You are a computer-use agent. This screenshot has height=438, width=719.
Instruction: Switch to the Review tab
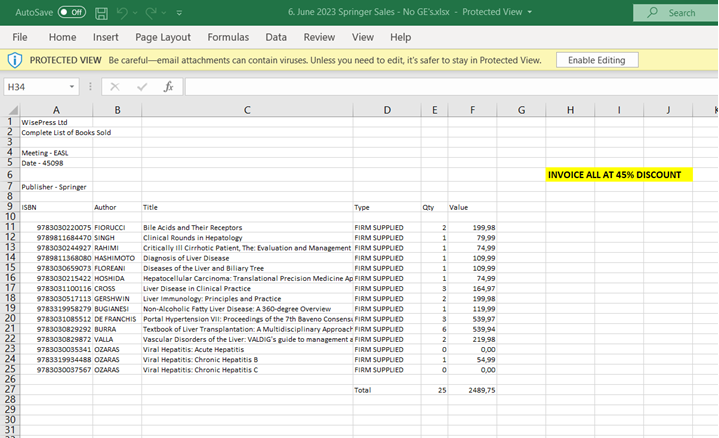click(319, 37)
